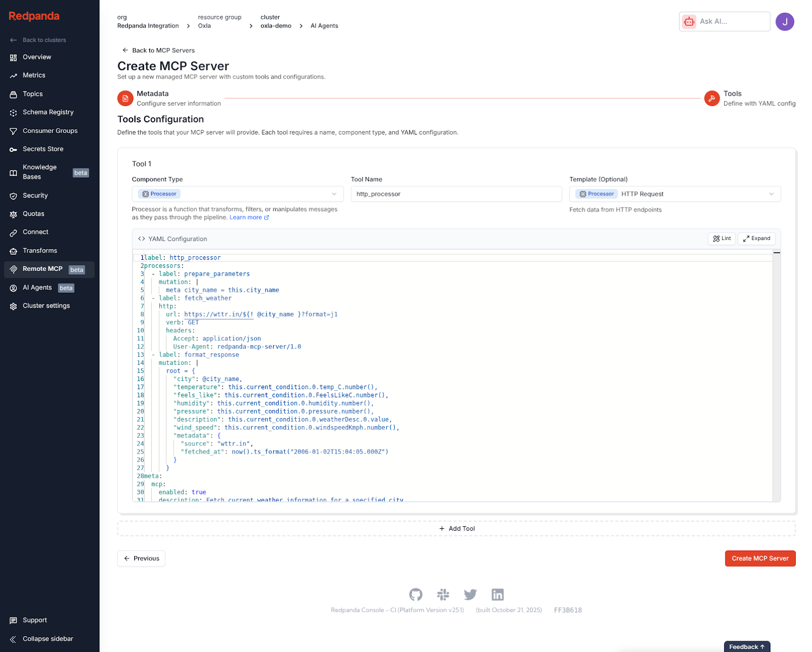The height and width of the screenshot is (652, 812).
Task: Open the Twitter footer icon
Action: click(470, 595)
